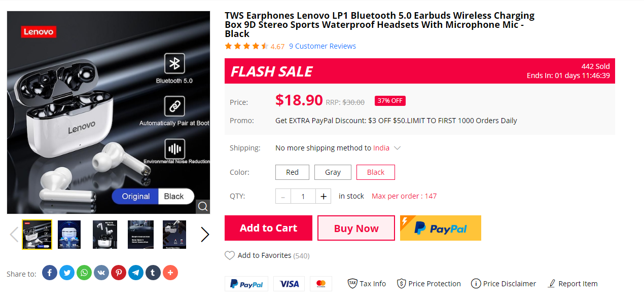The image size is (644, 305).
Task: Share via WhatsApp icon
Action: click(x=84, y=273)
